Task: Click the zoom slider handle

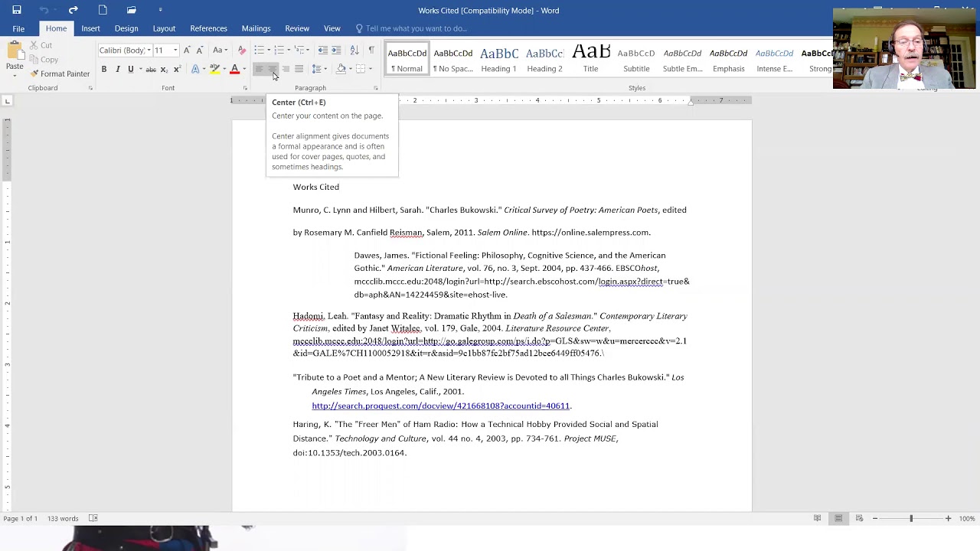Action: pyautogui.click(x=911, y=518)
